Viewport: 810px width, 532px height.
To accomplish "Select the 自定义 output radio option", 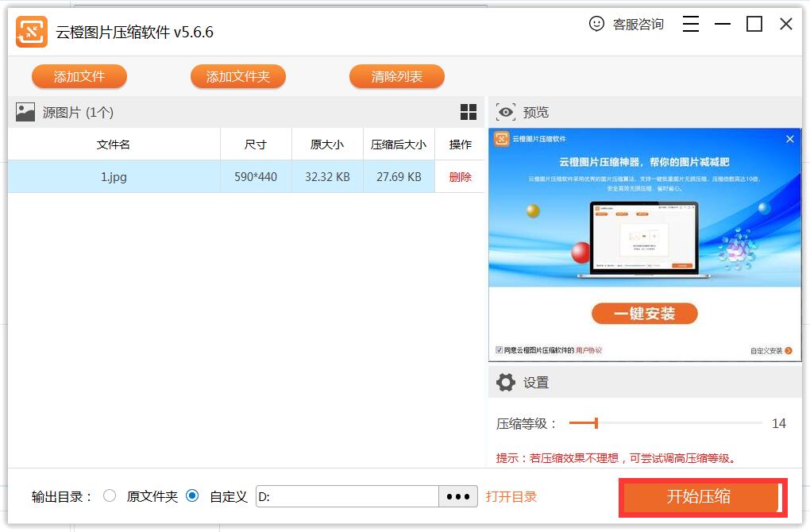I will click(x=192, y=495).
